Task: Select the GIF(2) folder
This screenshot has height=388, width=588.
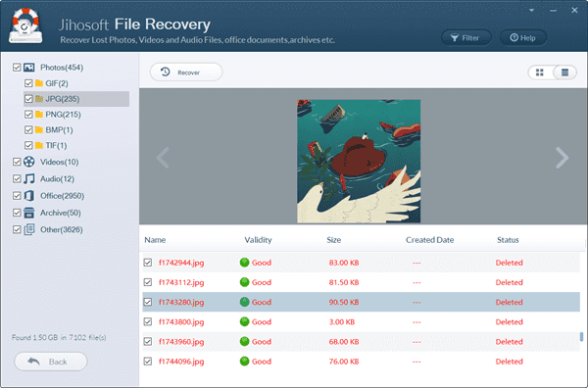Action: [57, 83]
